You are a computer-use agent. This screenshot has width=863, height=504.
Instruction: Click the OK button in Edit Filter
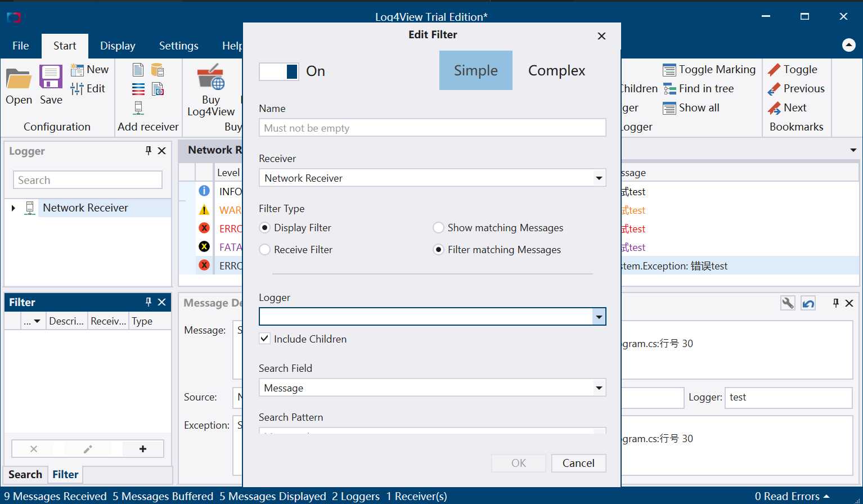click(519, 463)
